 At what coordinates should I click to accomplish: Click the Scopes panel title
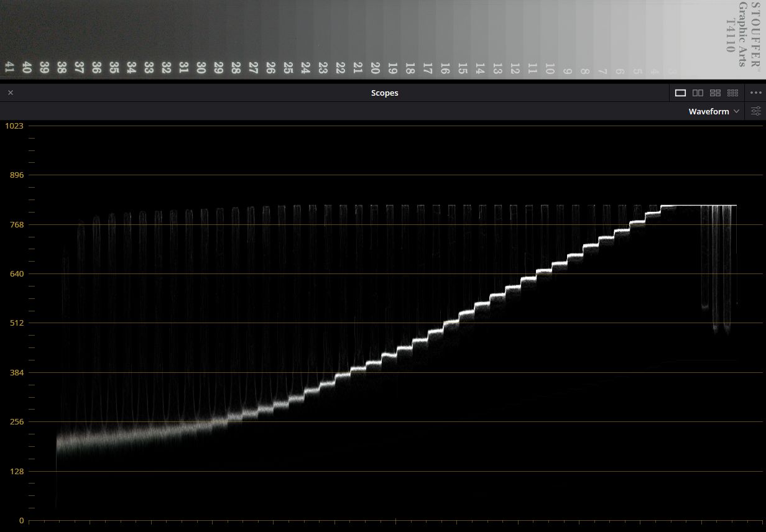[x=384, y=93]
